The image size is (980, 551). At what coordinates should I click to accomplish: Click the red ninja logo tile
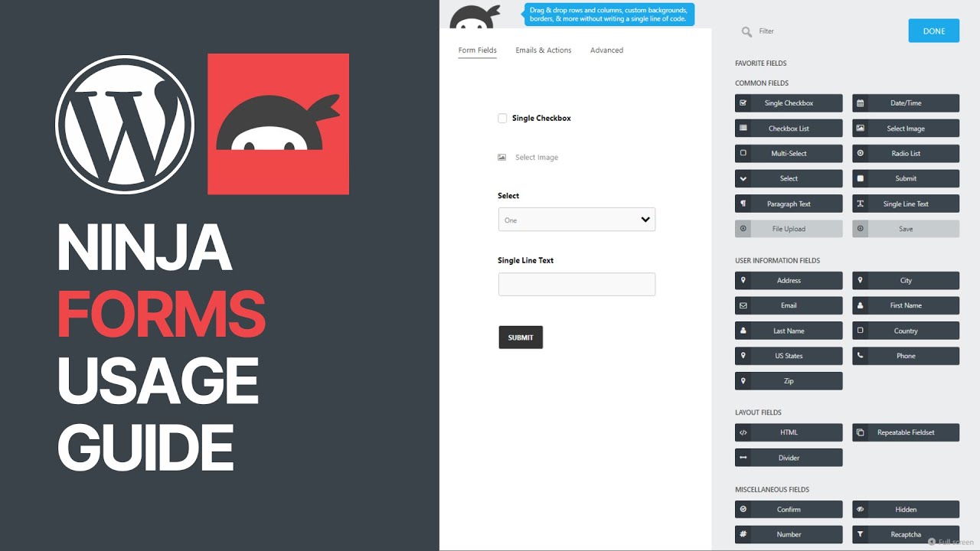(278, 124)
